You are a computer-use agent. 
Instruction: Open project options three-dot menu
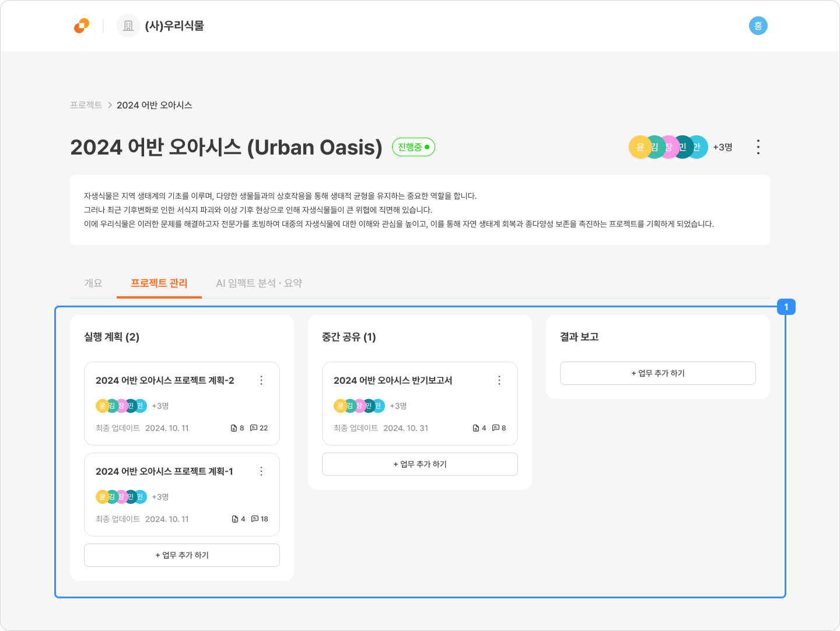(758, 147)
